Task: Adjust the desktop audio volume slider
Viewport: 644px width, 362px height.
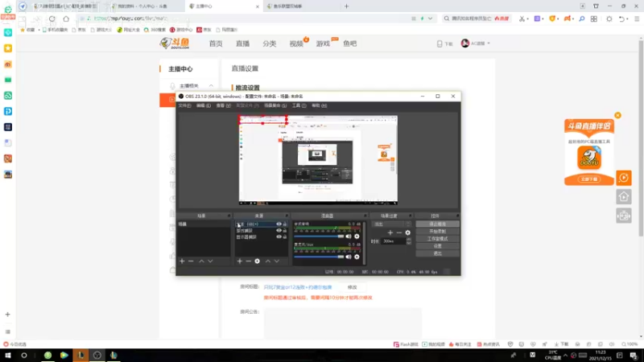Action: pos(319,237)
